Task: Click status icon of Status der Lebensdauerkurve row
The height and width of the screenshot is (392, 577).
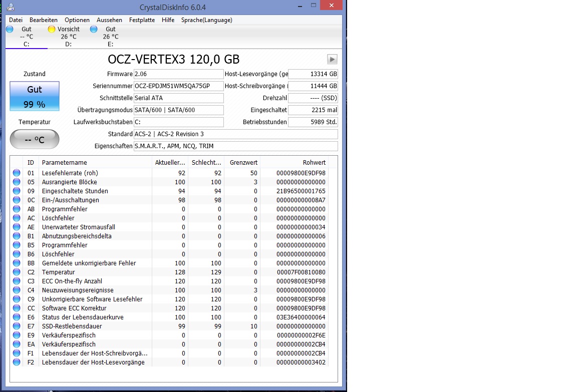Action: pyautogui.click(x=17, y=317)
